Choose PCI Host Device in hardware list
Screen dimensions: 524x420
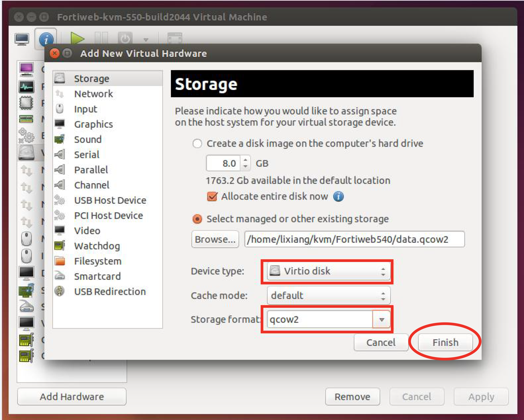click(x=108, y=216)
